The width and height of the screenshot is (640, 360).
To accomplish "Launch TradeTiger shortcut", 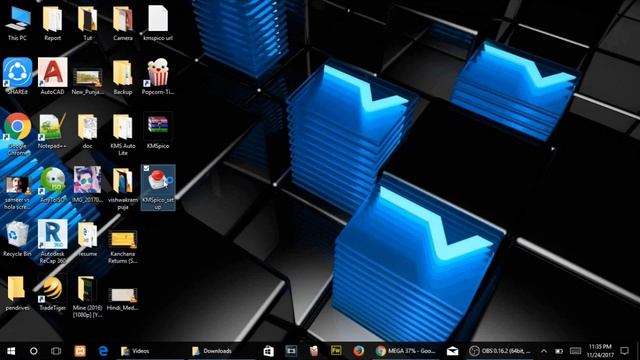I will [x=52, y=293].
